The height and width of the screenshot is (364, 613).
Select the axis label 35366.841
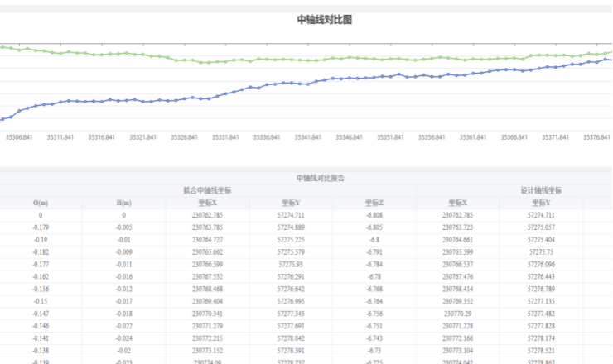(x=514, y=137)
